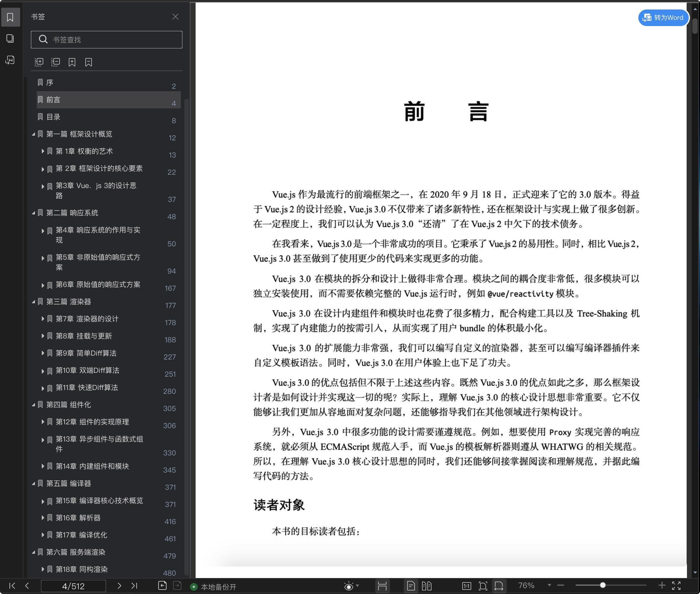Screen dimensions: 700x594
Task: Close the bookmarks panel
Action: [175, 17]
